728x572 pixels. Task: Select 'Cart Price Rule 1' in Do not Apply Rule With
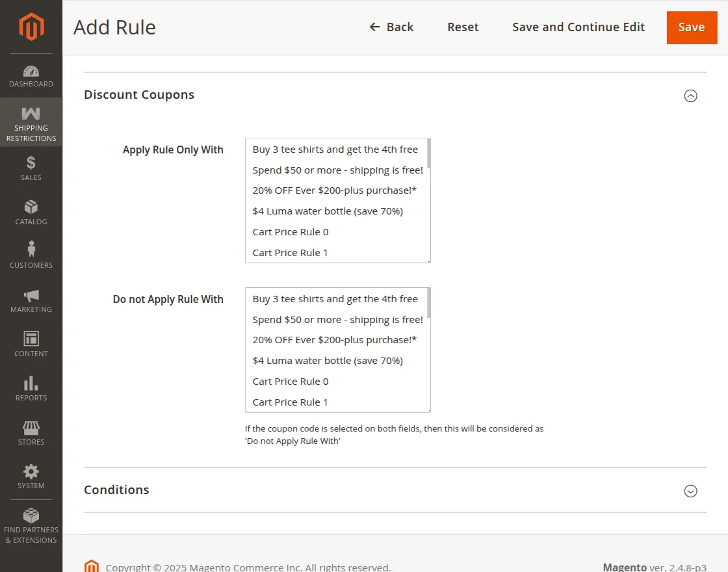[336, 402]
